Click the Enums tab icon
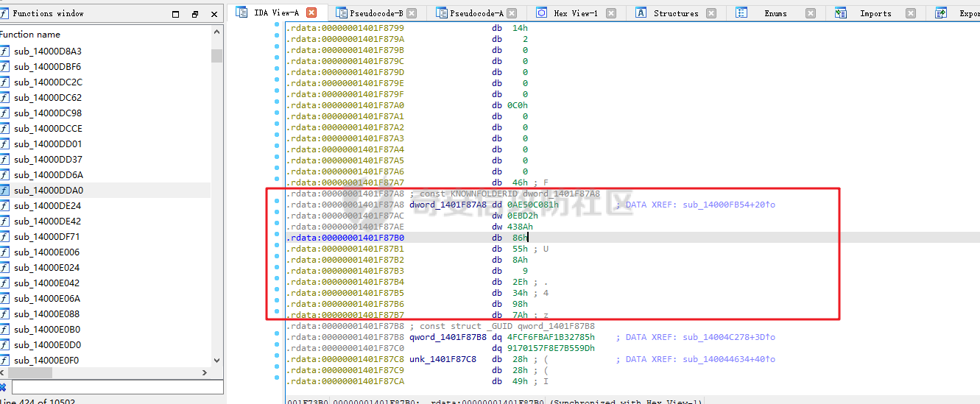The height and width of the screenshot is (404, 980). pos(741,13)
